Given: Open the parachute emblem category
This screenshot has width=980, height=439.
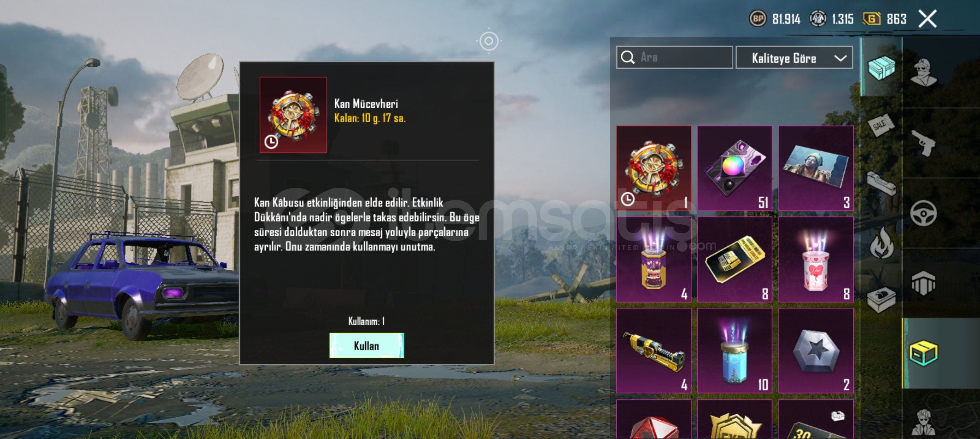Looking at the screenshot, I should click(x=923, y=283).
